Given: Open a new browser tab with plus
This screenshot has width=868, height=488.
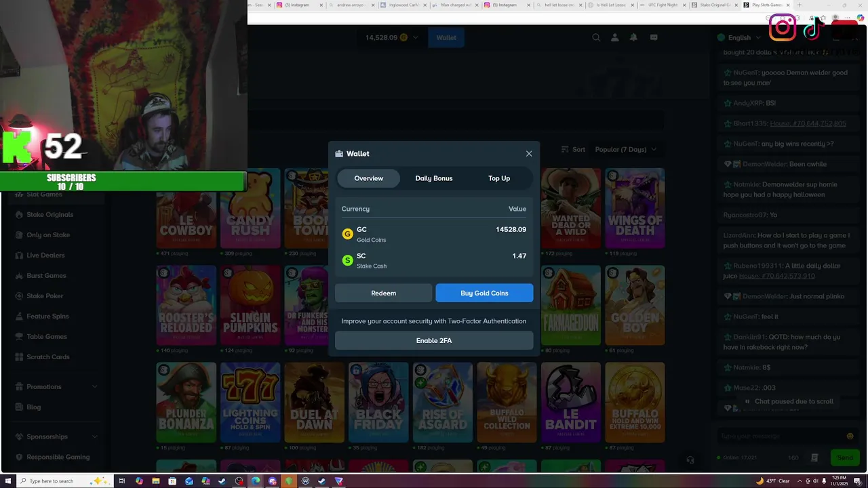Looking at the screenshot, I should point(799,5).
